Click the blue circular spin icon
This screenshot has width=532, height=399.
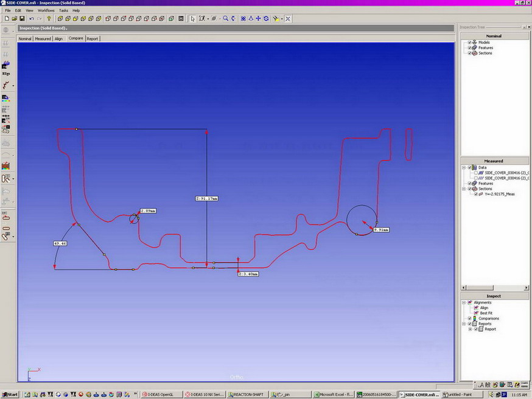(x=266, y=19)
